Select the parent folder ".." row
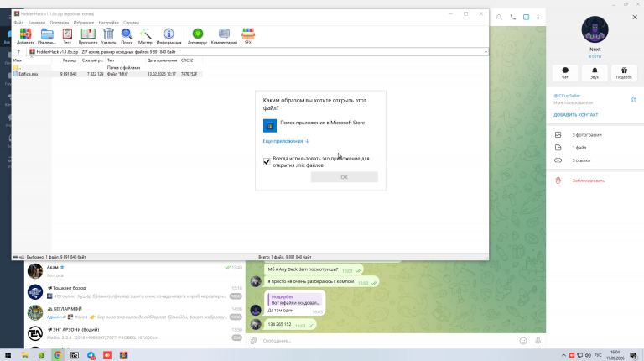 (106, 67)
